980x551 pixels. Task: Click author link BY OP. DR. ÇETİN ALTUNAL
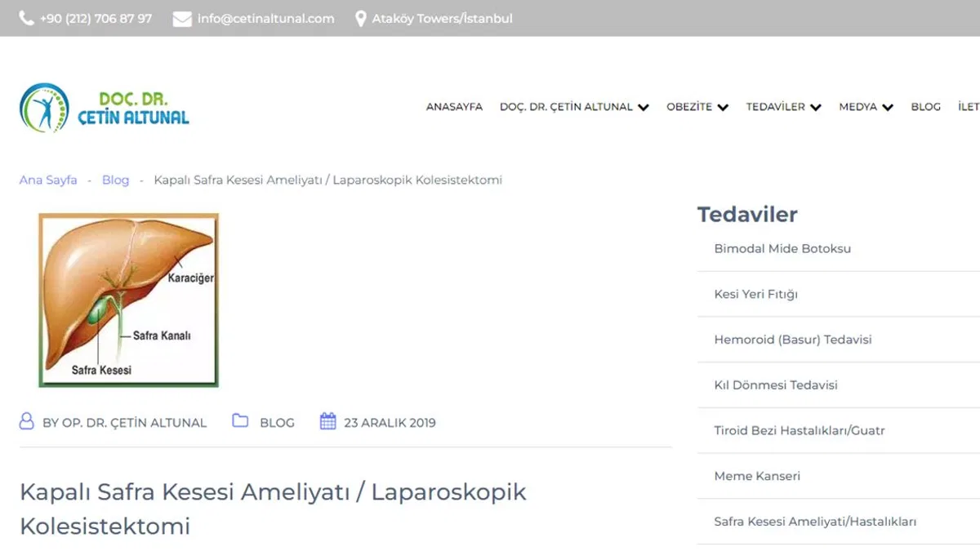coord(124,423)
